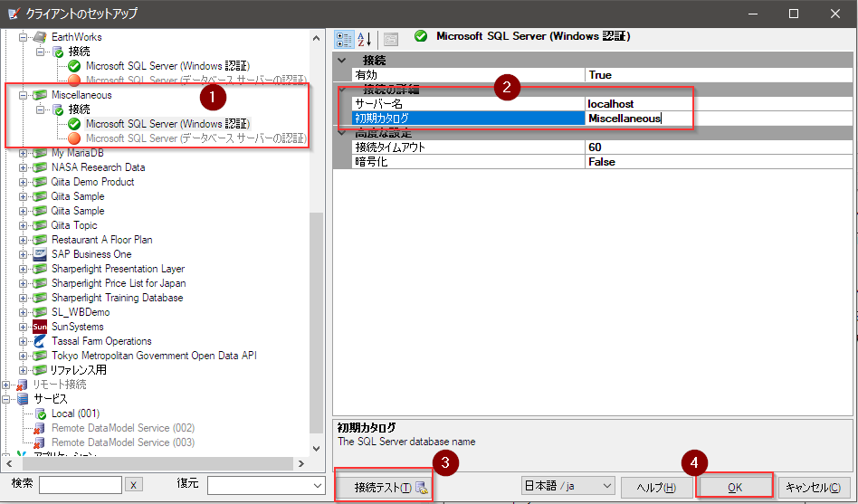Expand the SAP Business One node
858x504 pixels.
pos(23,254)
